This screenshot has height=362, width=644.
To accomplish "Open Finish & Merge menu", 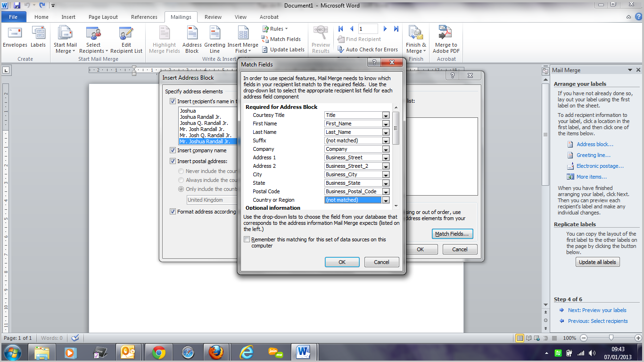I will (x=416, y=40).
